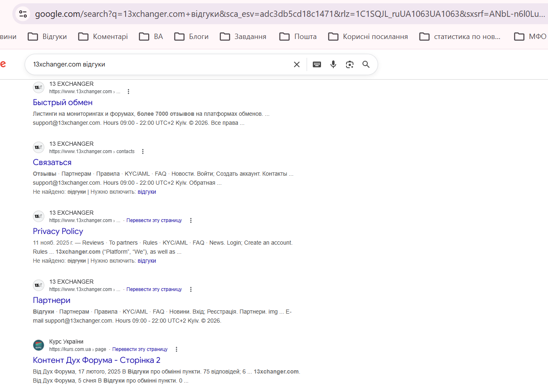The image size is (548, 392).
Task: Click 'более 7000 отзывов' snippet text
Action: tap(165, 114)
